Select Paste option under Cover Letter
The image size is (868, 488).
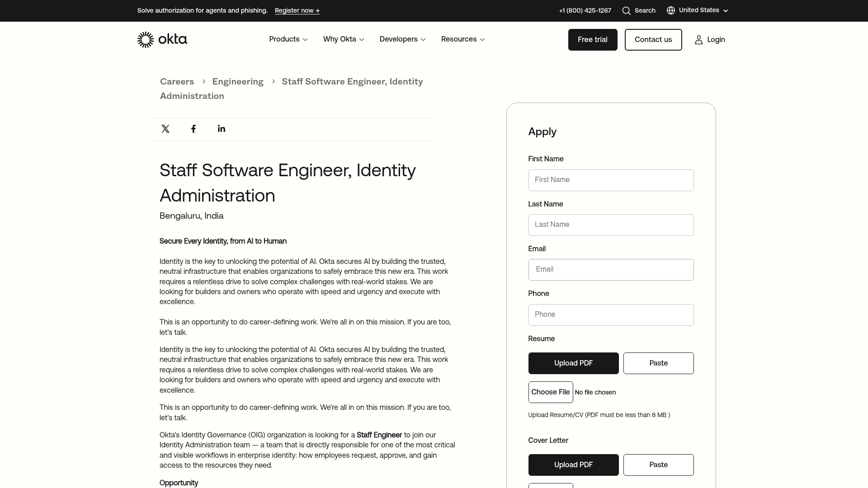(658, 465)
